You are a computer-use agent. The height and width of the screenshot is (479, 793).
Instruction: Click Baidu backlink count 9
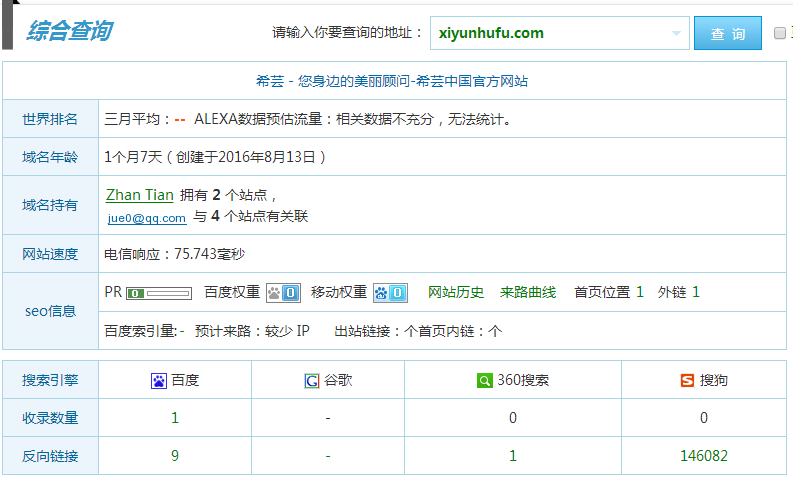coord(175,456)
